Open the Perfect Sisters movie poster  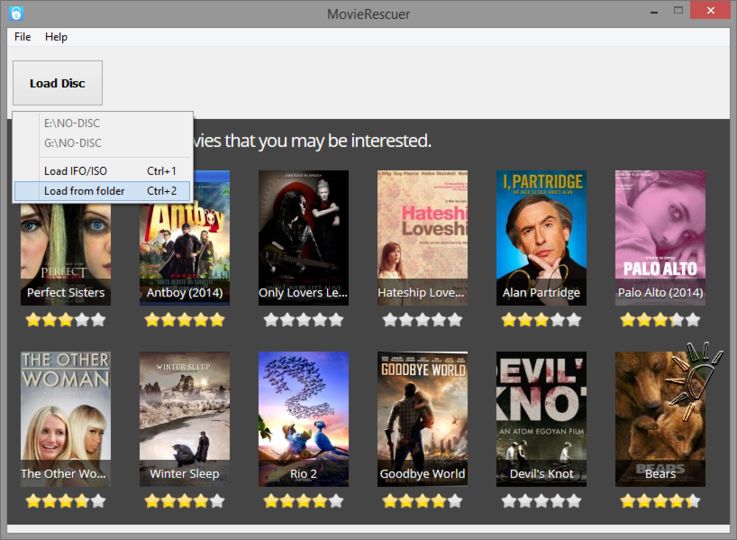(66, 254)
